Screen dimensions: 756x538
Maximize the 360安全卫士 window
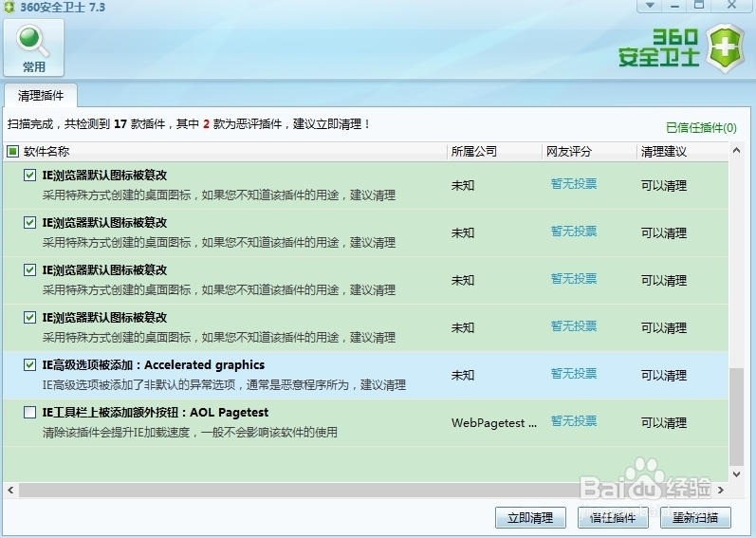pos(699,6)
